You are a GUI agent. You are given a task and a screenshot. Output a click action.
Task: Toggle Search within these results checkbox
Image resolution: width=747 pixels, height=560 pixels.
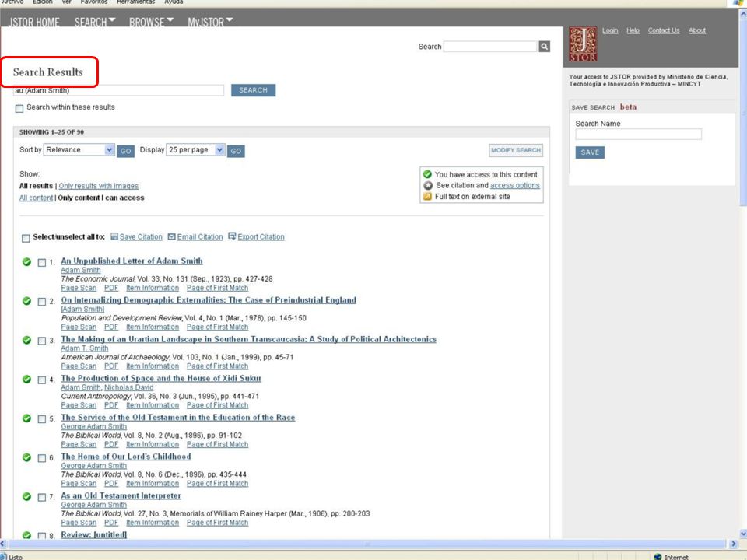[x=19, y=109]
